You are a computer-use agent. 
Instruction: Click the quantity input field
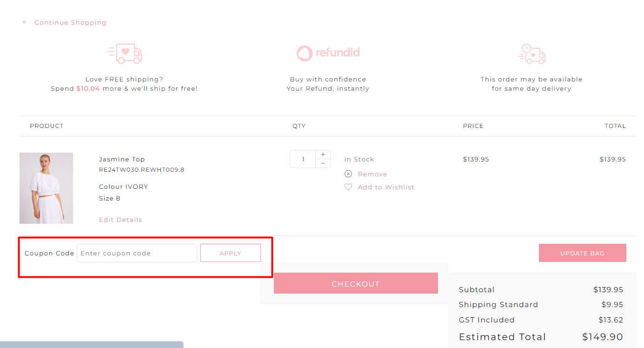pos(303,159)
